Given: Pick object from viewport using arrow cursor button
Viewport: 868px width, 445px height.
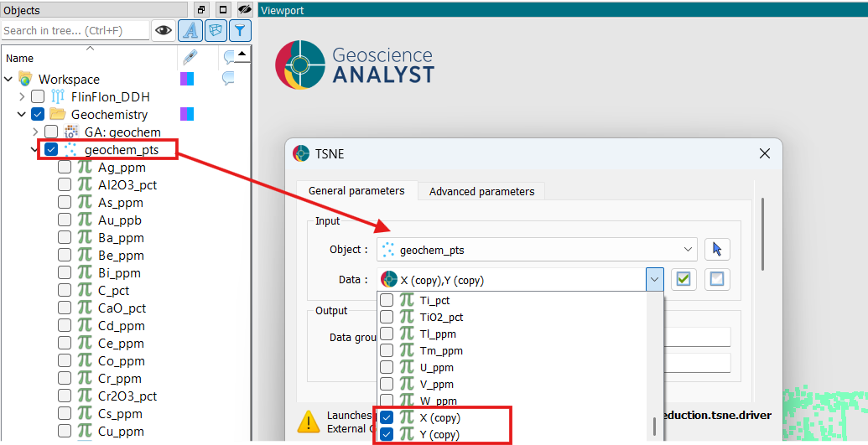Looking at the screenshot, I should coord(717,249).
